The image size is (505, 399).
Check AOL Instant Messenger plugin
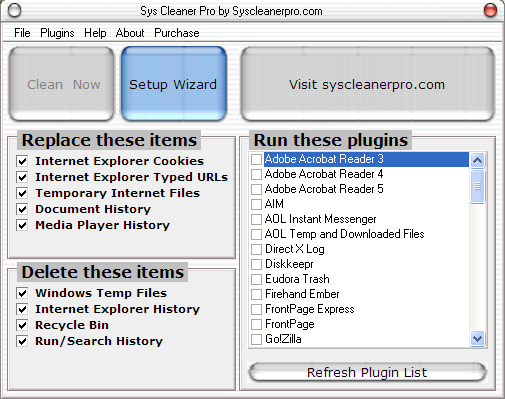click(256, 219)
